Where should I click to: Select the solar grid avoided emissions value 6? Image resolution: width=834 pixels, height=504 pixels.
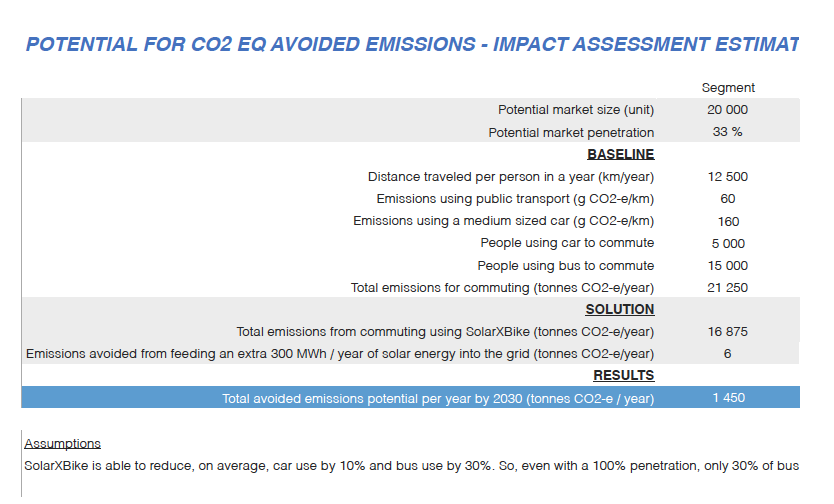(727, 354)
